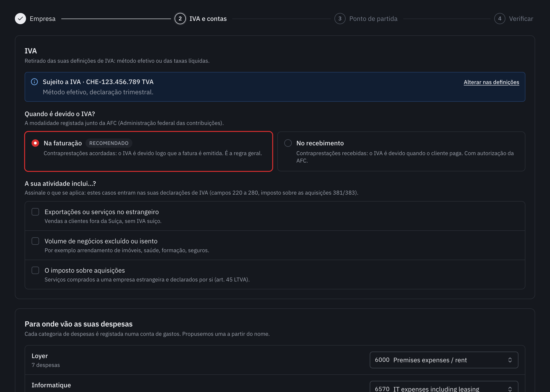Enable O imposto sobre aquisições checkbox
Screen dimensions: 550x392
pyautogui.click(x=35, y=270)
